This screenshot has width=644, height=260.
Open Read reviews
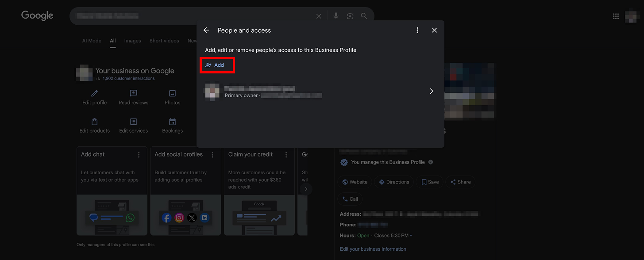click(x=133, y=94)
